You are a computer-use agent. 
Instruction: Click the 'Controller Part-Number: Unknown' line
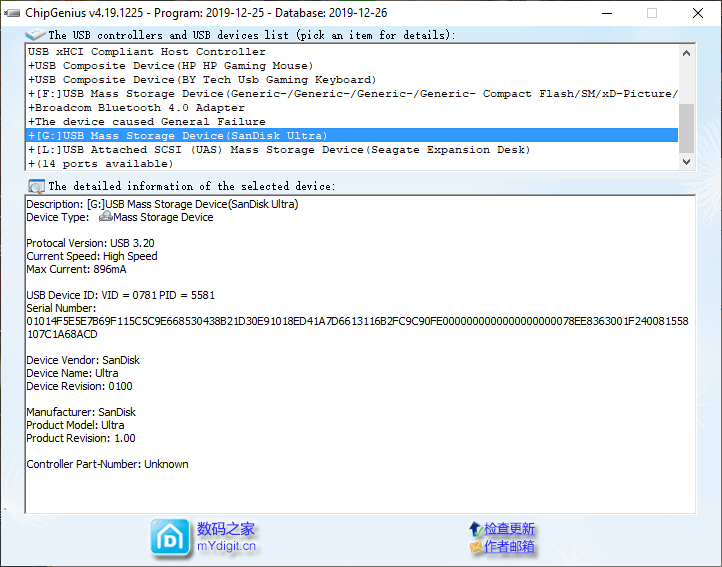107,464
